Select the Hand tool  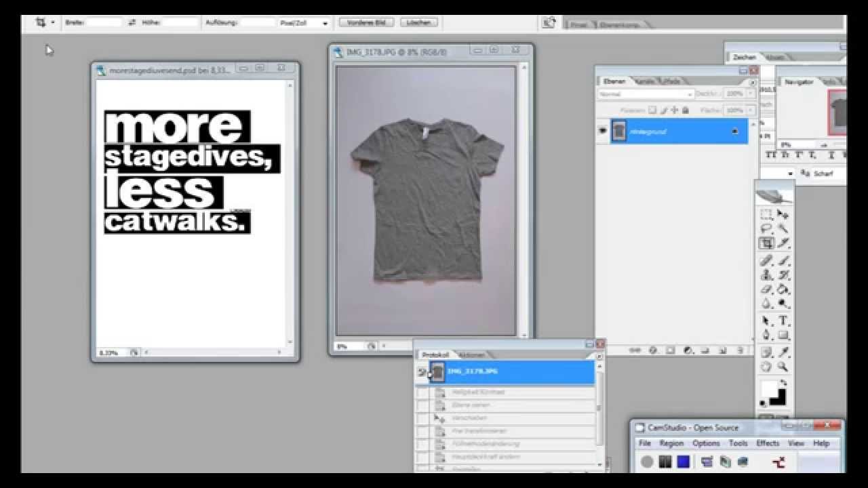pyautogui.click(x=766, y=367)
